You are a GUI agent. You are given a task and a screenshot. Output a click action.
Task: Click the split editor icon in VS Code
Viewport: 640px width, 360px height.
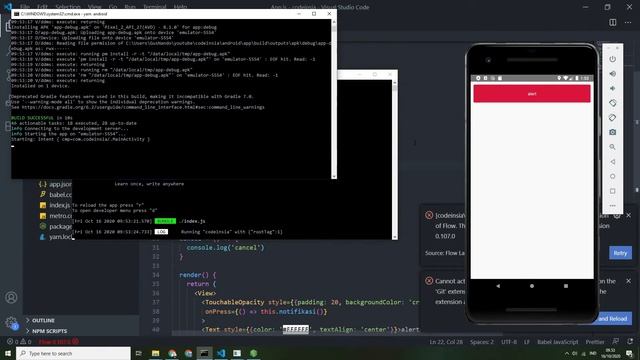(x=612, y=22)
